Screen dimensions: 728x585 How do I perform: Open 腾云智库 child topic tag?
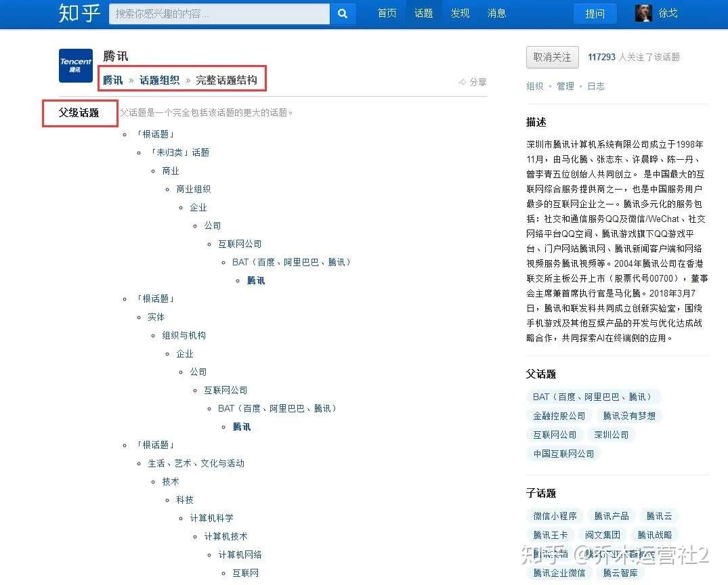[620, 573]
